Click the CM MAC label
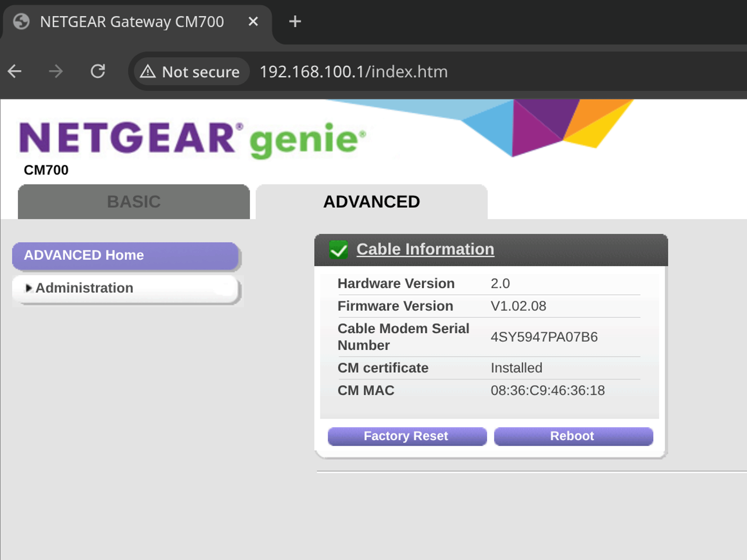 coord(366,390)
